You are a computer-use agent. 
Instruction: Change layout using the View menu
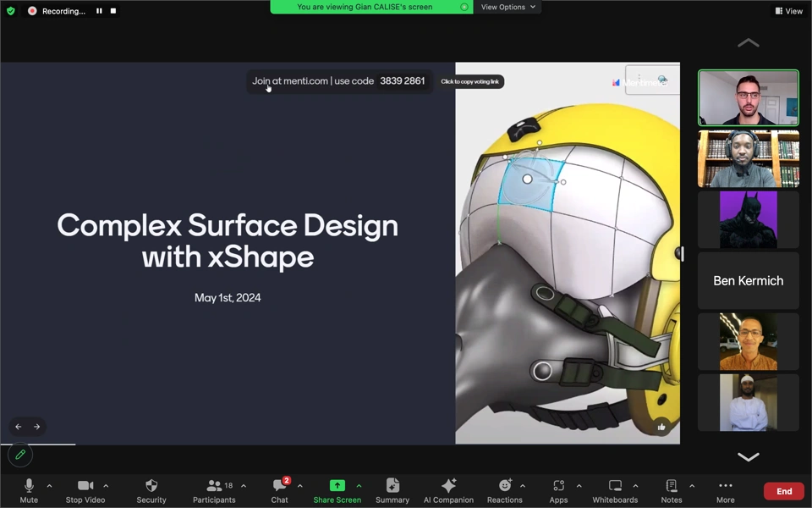click(x=788, y=11)
